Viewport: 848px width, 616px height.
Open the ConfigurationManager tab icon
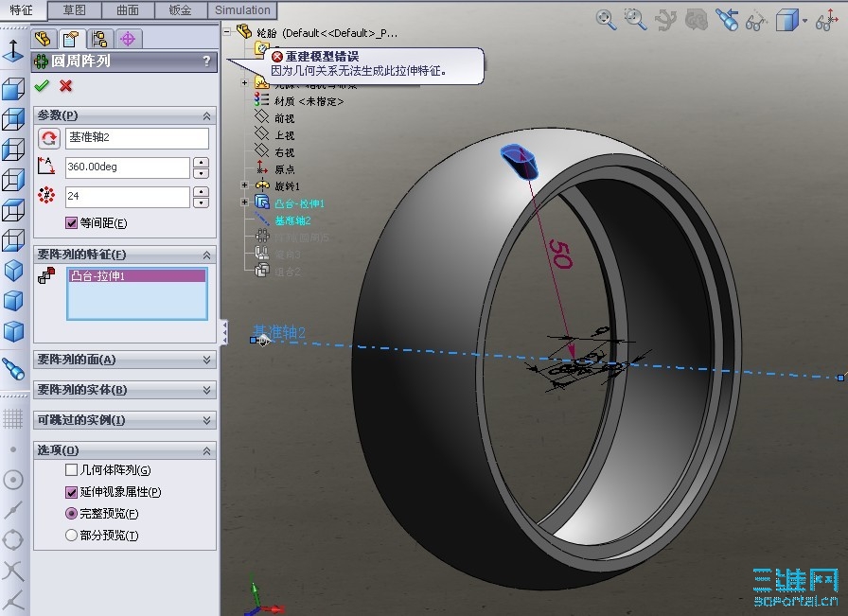(99, 39)
